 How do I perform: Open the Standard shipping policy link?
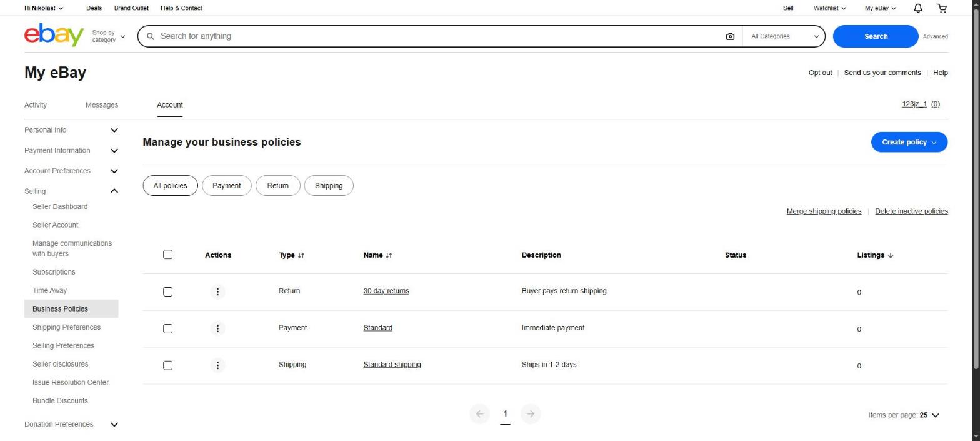(x=392, y=365)
